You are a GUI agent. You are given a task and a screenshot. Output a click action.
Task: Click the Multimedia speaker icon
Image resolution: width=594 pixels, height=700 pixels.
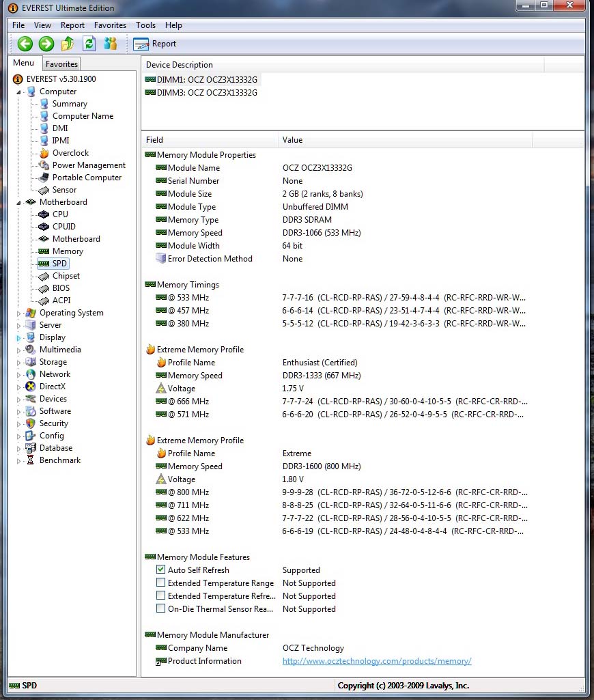tap(30, 350)
